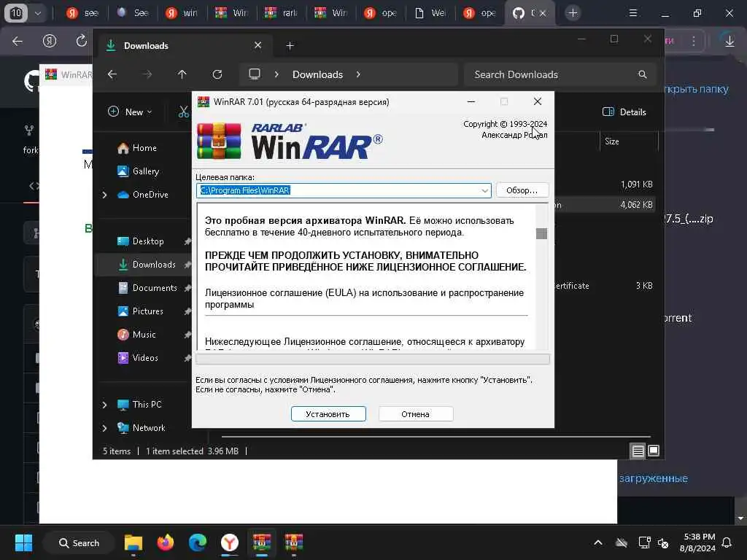747x560 pixels.
Task: Click the File Explorer back arrow
Action: [112, 74]
